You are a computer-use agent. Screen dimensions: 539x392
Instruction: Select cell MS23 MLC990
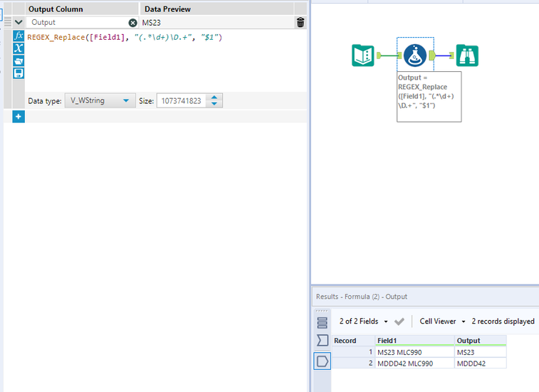pos(414,352)
